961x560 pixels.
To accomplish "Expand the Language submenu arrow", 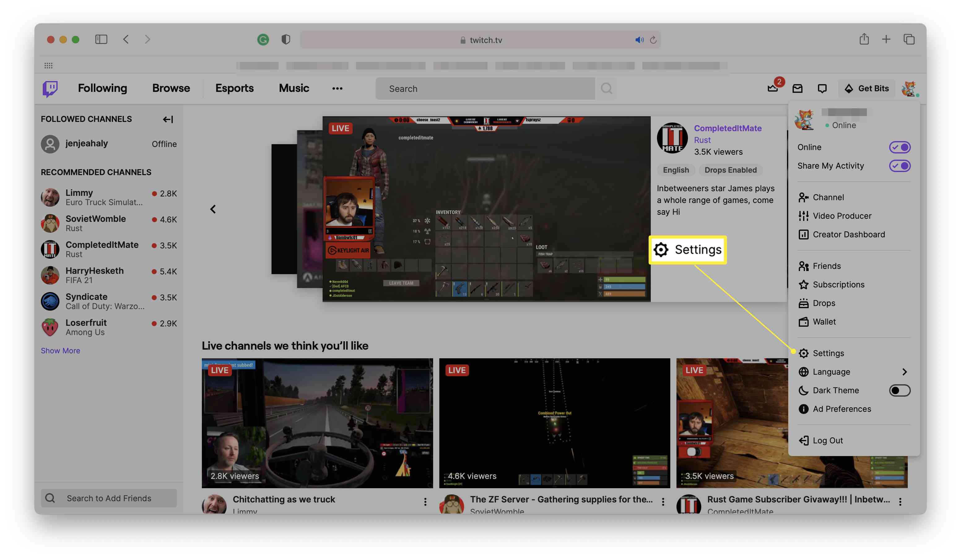I will pyautogui.click(x=904, y=372).
